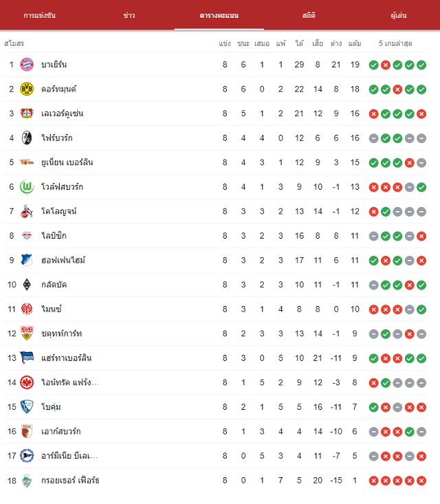
Task: Click the โบคุ่ม team name
Action: click(51, 407)
